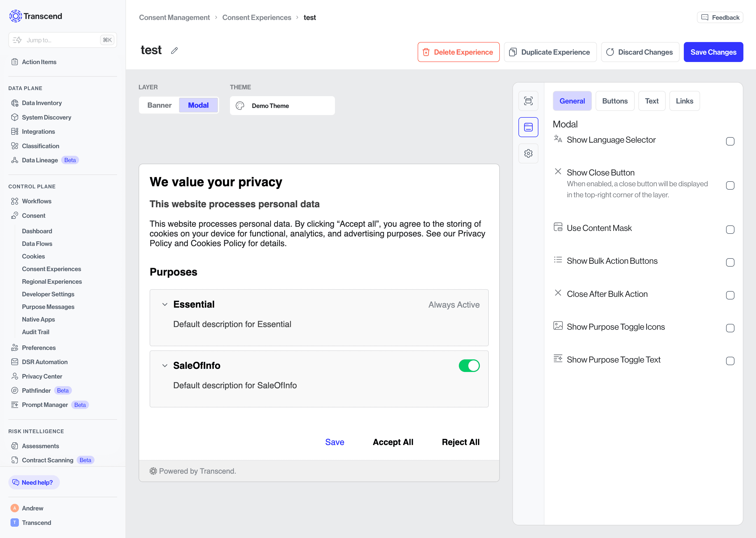The width and height of the screenshot is (756, 538).
Task: Check Close After Bulk Action
Action: [x=730, y=295]
